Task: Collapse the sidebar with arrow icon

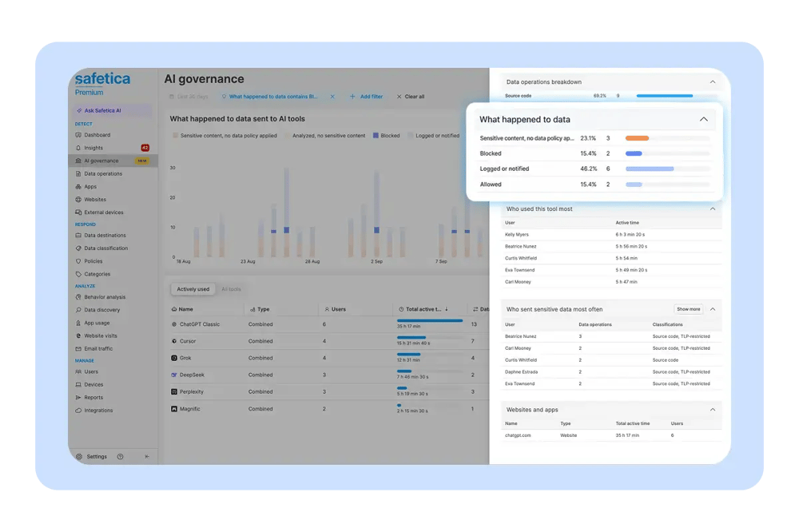Action: [147, 457]
